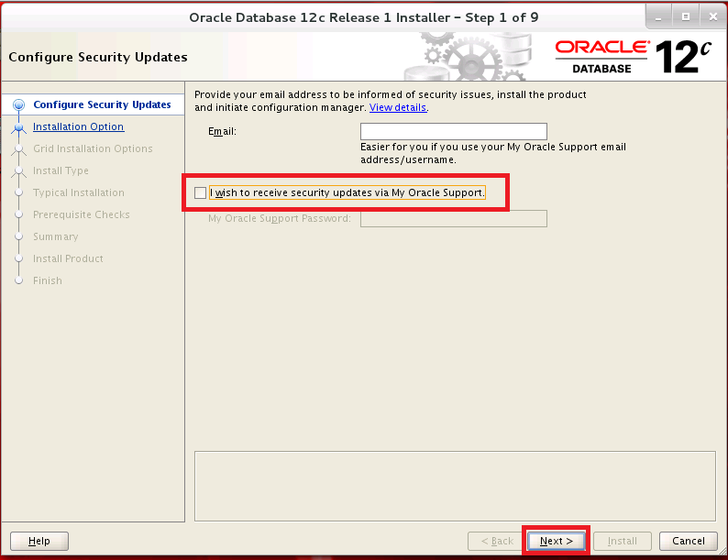Click the My Oracle Support Password field

pyautogui.click(x=454, y=218)
